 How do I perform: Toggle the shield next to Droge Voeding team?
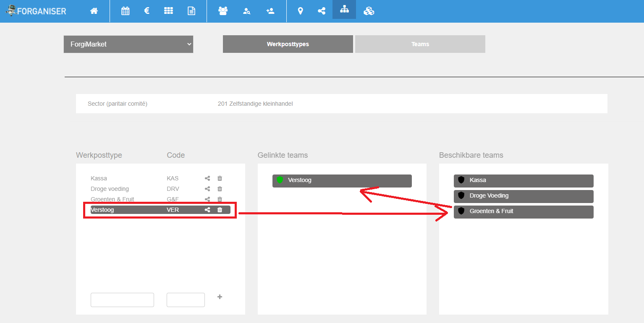[461, 195]
